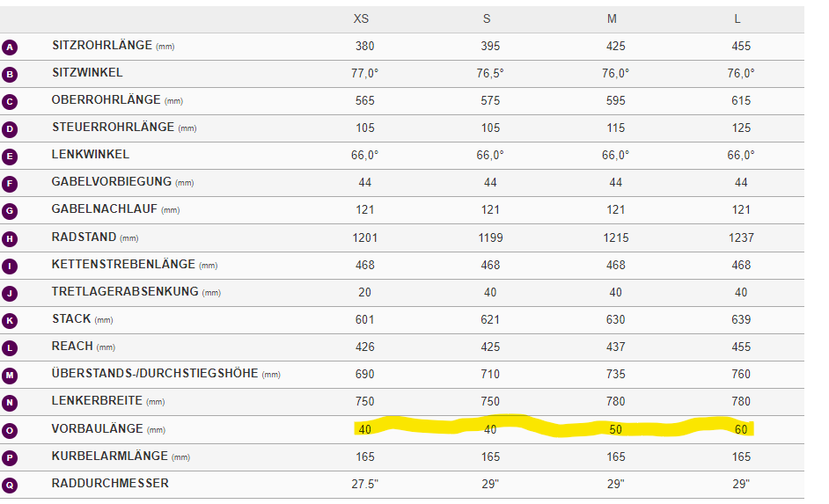Click the M size column header

(x=613, y=18)
